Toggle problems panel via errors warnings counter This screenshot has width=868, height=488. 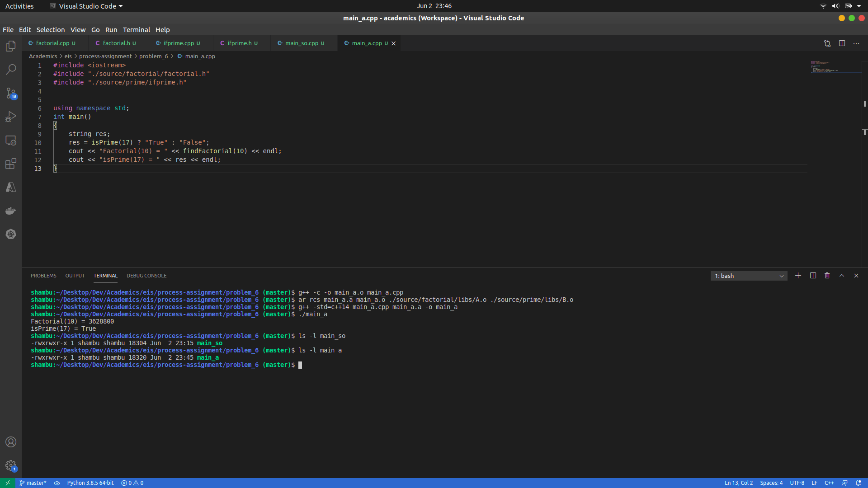[x=132, y=483]
